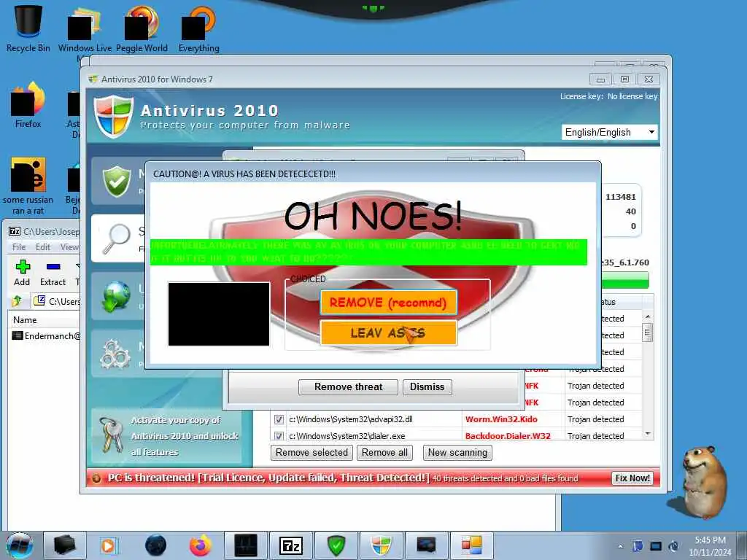The width and height of the screenshot is (747, 560).
Task: Open the View menu in 7-Zip
Action: pyautogui.click(x=69, y=247)
